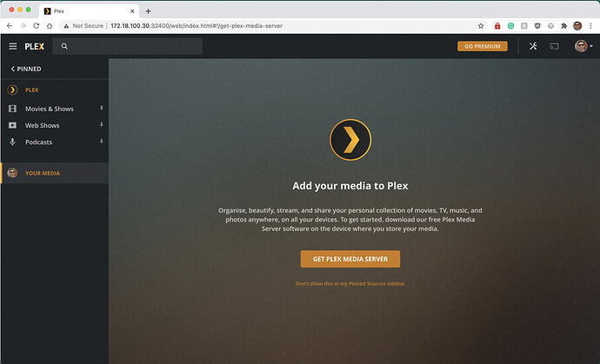Click the YOUR MEDIA avatar icon

tap(13, 173)
